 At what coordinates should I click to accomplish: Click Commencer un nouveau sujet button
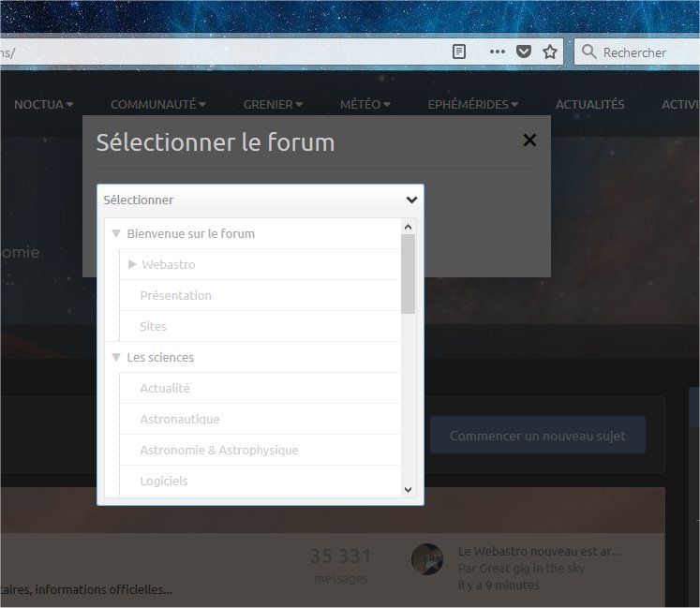tap(538, 436)
